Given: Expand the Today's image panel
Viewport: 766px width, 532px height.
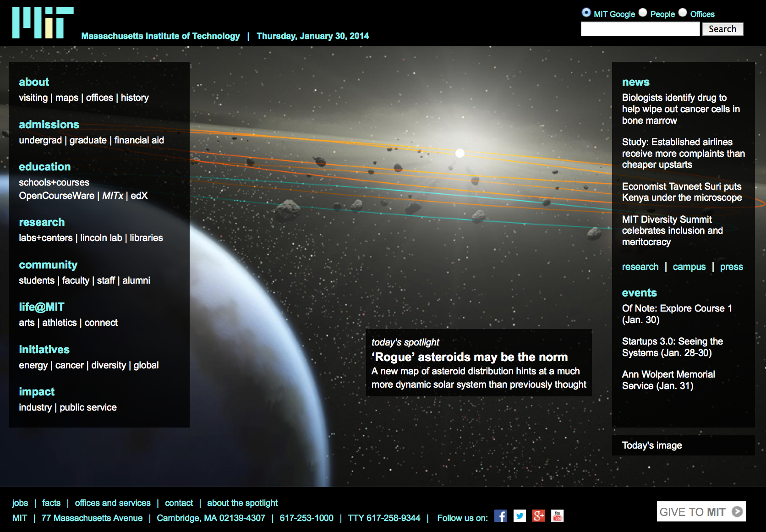Looking at the screenshot, I should 651,445.
